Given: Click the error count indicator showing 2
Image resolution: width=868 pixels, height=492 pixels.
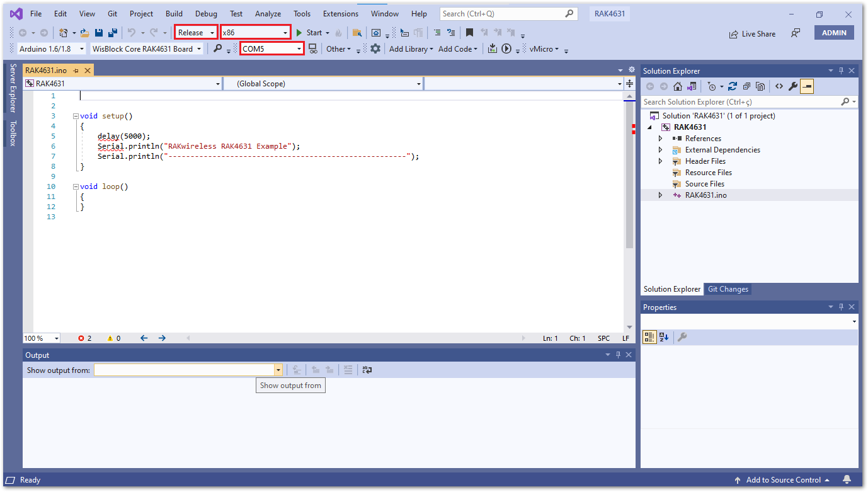Looking at the screenshot, I should coord(85,338).
